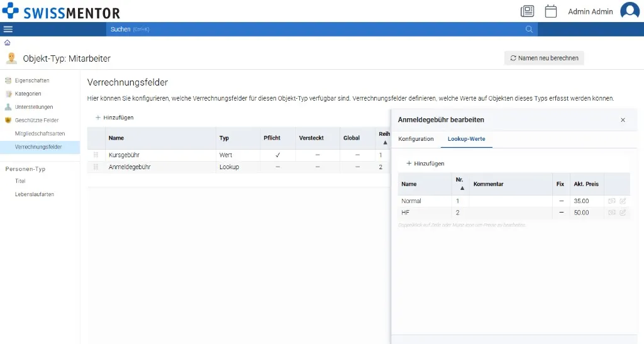
Task: Open Mitgliedschaftsarten in the sidebar
Action: click(40, 133)
